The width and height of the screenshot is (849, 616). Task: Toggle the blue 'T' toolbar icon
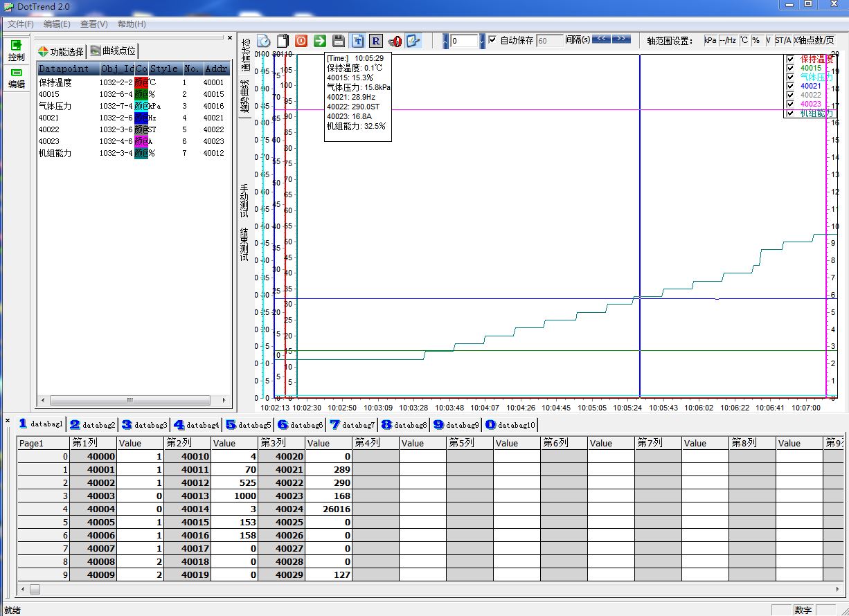point(357,41)
